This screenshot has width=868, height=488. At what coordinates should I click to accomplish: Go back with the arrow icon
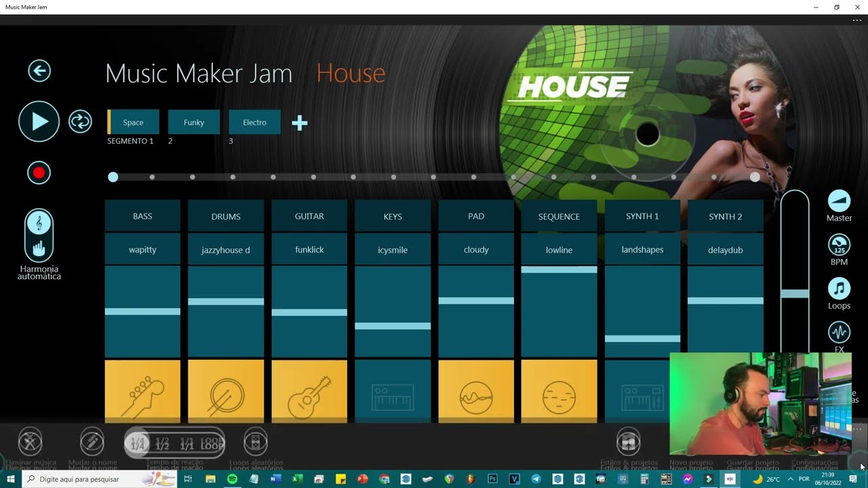(39, 70)
